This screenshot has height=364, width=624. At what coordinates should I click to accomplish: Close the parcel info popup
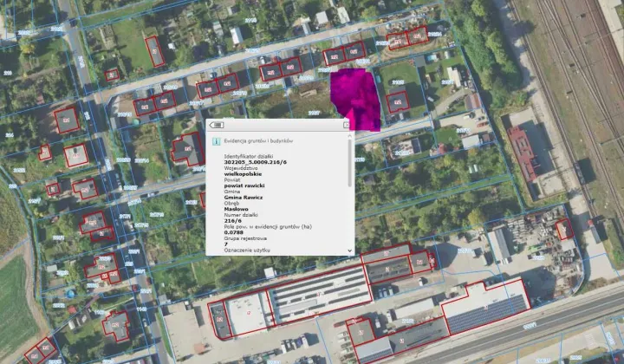tap(346, 125)
